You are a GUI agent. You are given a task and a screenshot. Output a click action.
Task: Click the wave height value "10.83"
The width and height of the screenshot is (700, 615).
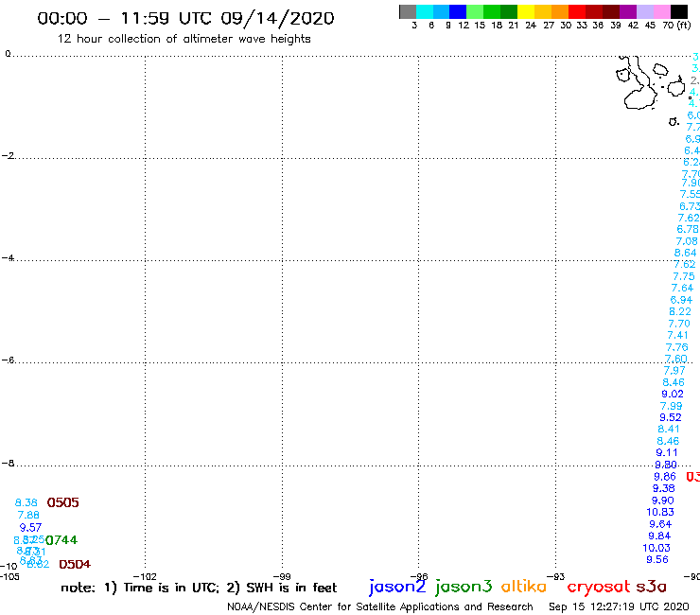point(660,512)
